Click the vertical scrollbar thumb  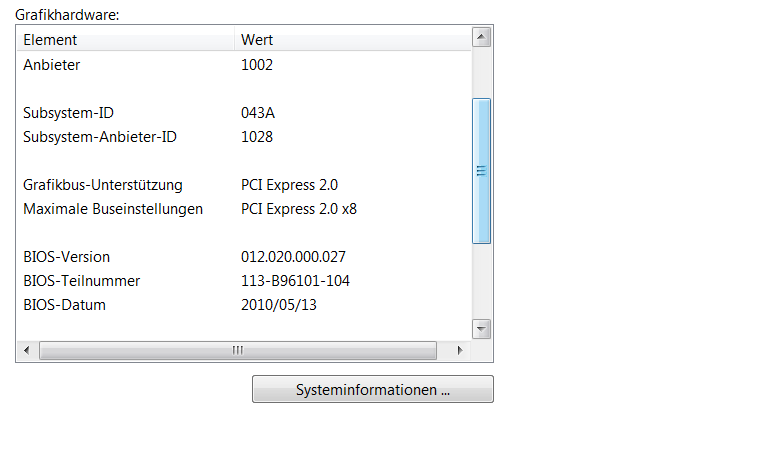[x=481, y=170]
